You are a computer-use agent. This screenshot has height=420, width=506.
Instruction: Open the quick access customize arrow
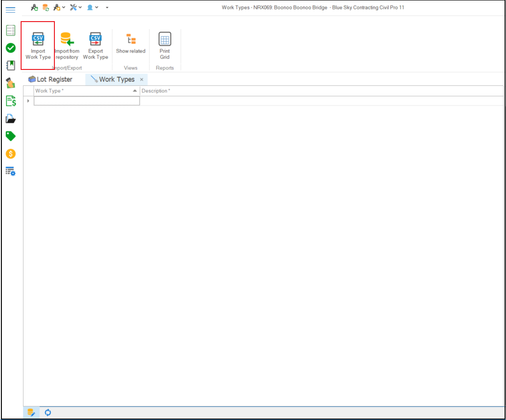(107, 8)
